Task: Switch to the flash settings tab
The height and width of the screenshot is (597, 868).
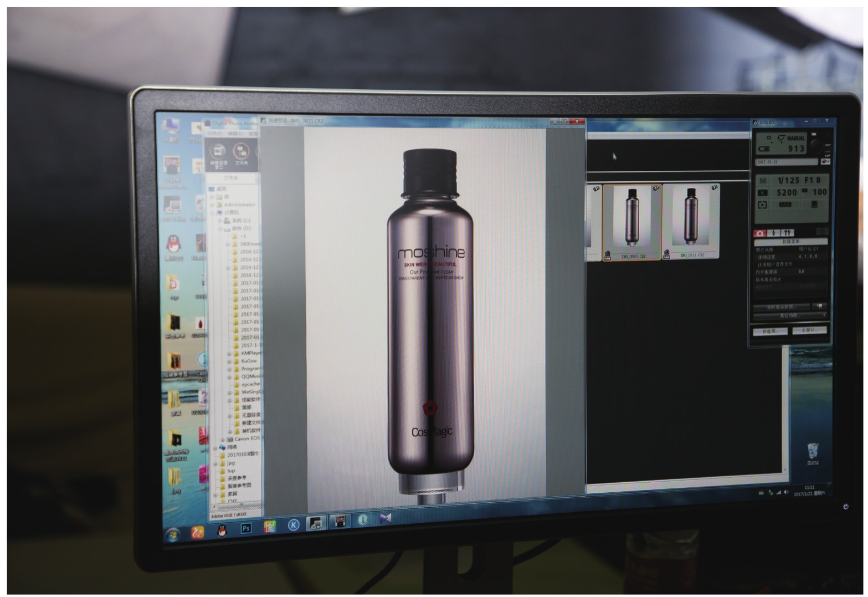Action: point(774,233)
